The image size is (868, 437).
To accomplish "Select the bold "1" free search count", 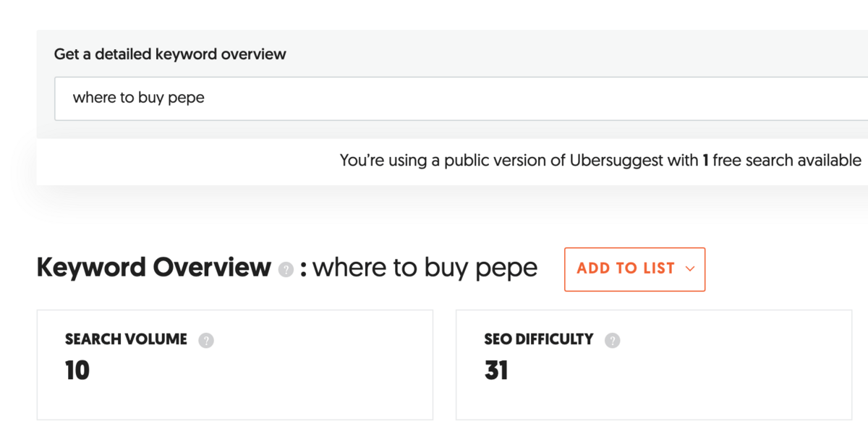I will coord(705,160).
